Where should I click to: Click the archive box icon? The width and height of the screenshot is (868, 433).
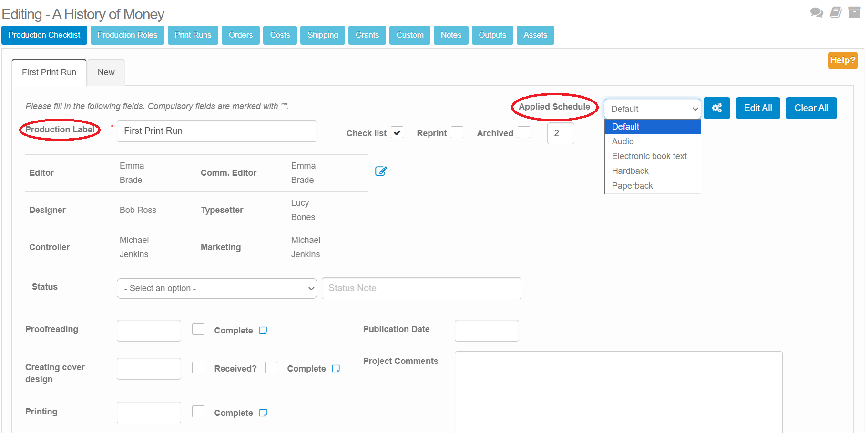click(x=855, y=12)
